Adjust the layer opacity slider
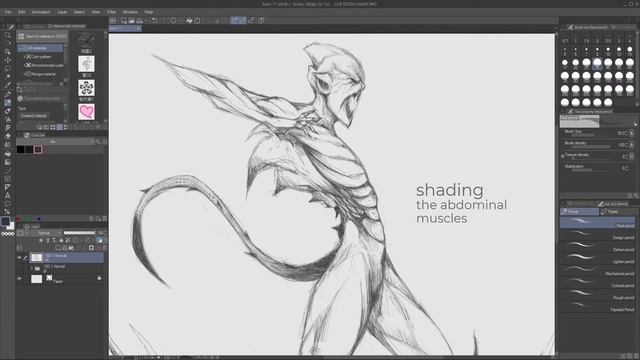 (x=80, y=233)
